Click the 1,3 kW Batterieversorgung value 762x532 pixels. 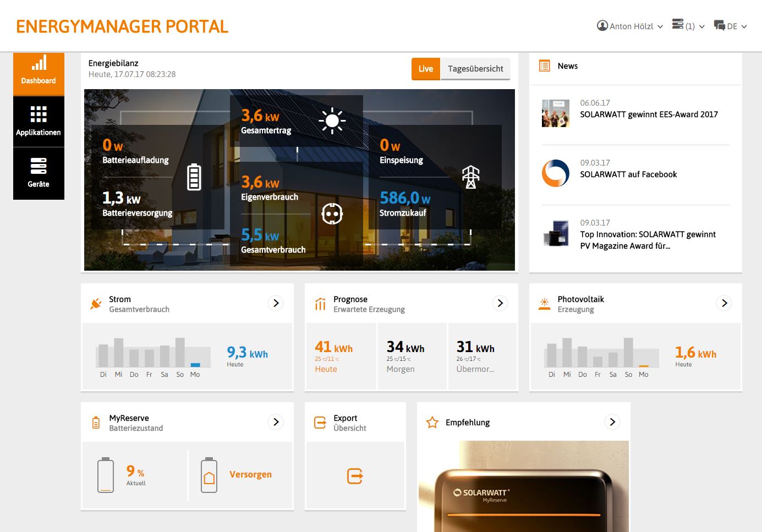[x=121, y=198]
